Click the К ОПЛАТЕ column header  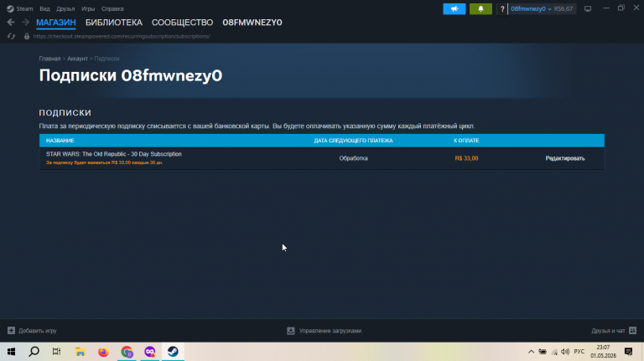click(466, 141)
